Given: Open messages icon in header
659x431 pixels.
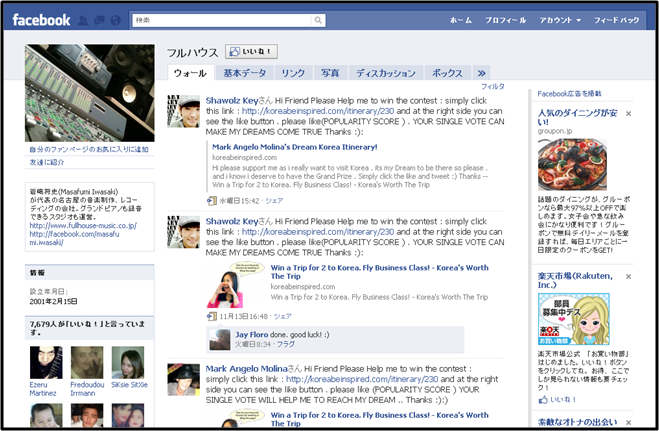Looking at the screenshot, I should tap(99, 20).
